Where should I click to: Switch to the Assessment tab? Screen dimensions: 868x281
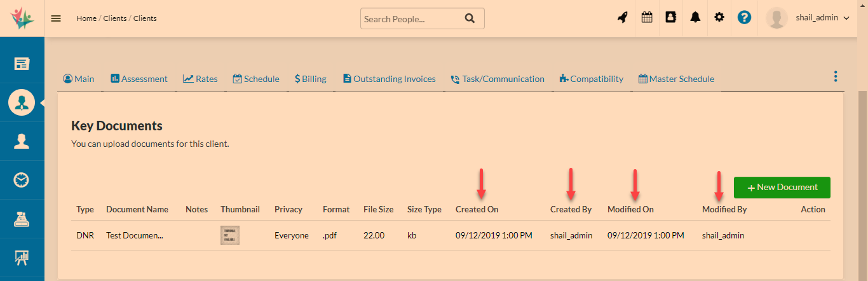pos(139,79)
